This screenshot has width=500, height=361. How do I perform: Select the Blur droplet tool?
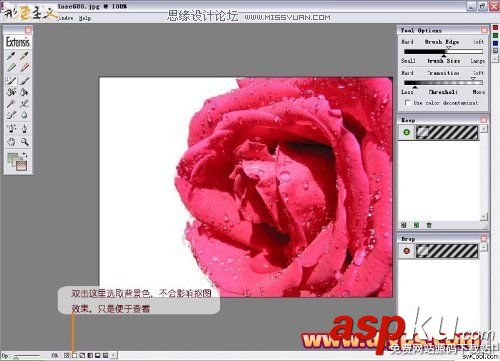24,115
